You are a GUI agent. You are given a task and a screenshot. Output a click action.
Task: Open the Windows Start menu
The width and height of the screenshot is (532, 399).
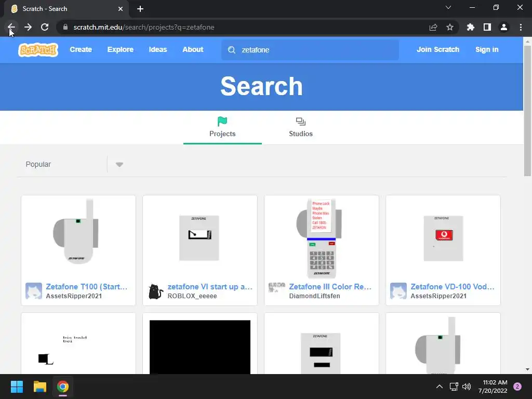[x=17, y=387]
